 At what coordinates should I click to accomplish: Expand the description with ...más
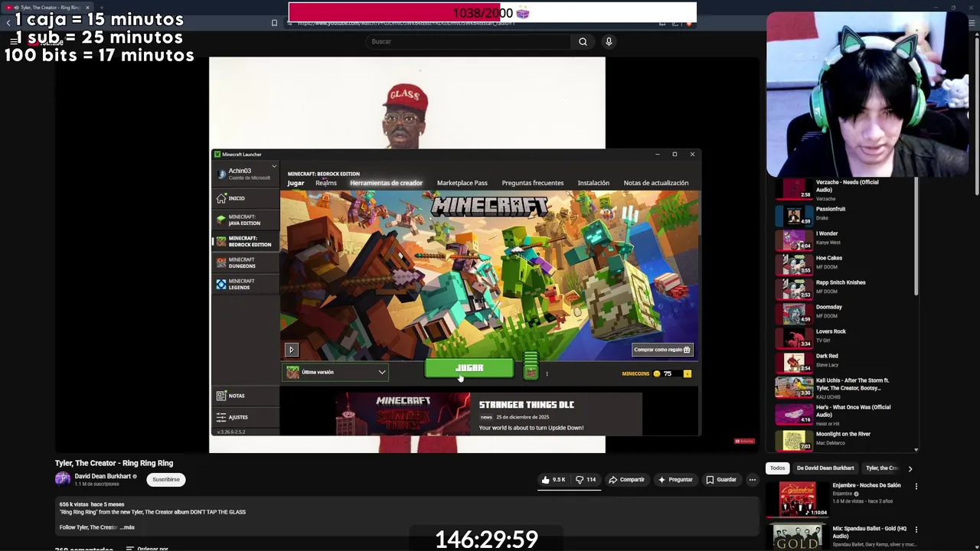pos(126,527)
